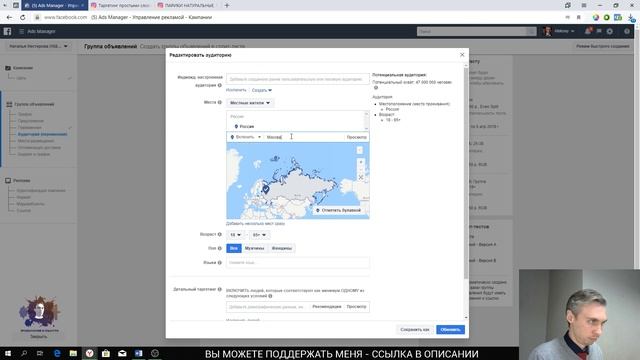Close the audience editing dialog
Image resolution: width=640 pixels, height=360 pixels.
(462, 55)
